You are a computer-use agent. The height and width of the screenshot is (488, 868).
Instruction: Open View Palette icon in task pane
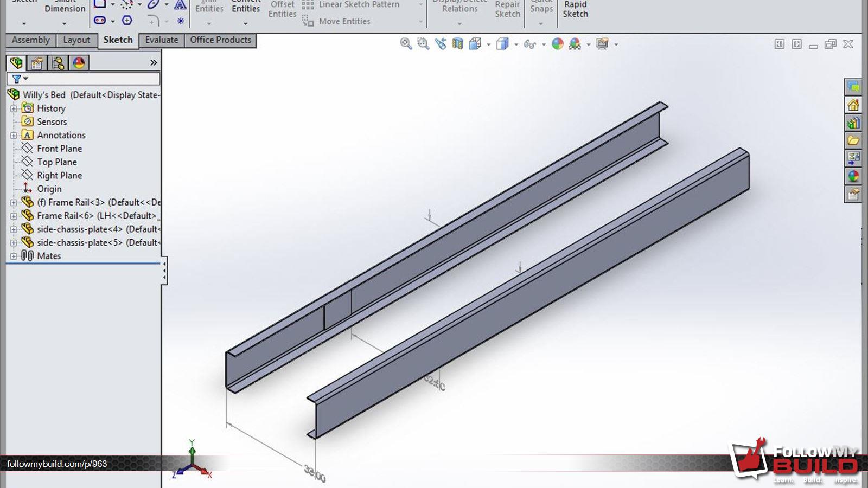point(853,158)
